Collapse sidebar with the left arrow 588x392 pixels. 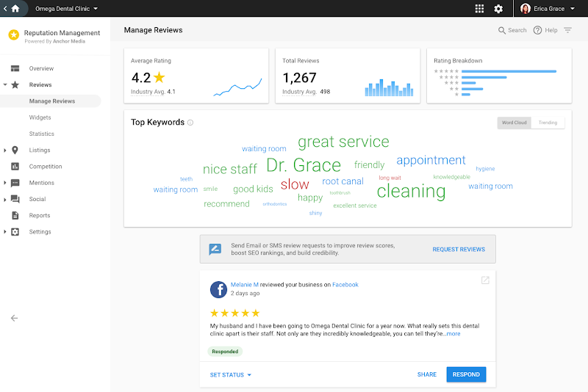pyautogui.click(x=14, y=319)
